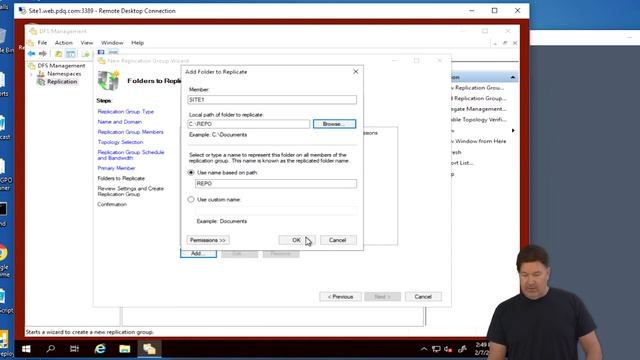This screenshot has width=640, height=360.
Task: Click the Forward arrow toolbar icon
Action: 43,53
